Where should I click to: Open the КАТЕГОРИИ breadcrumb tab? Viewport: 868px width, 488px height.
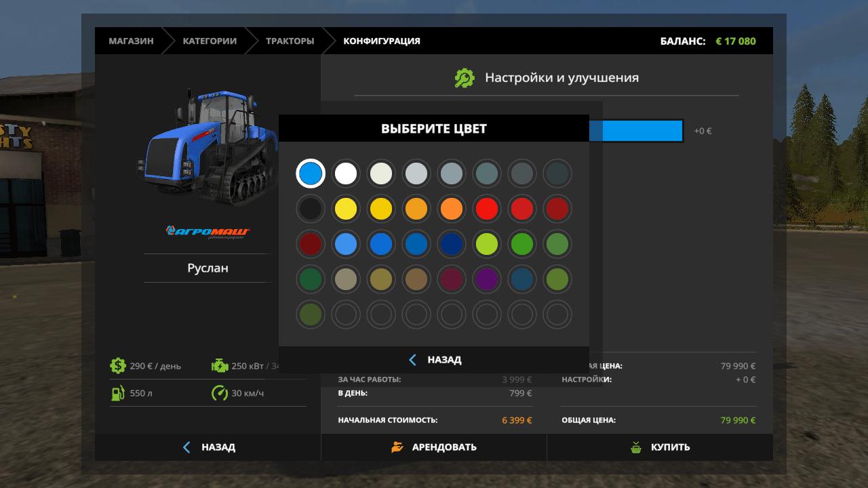[210, 41]
